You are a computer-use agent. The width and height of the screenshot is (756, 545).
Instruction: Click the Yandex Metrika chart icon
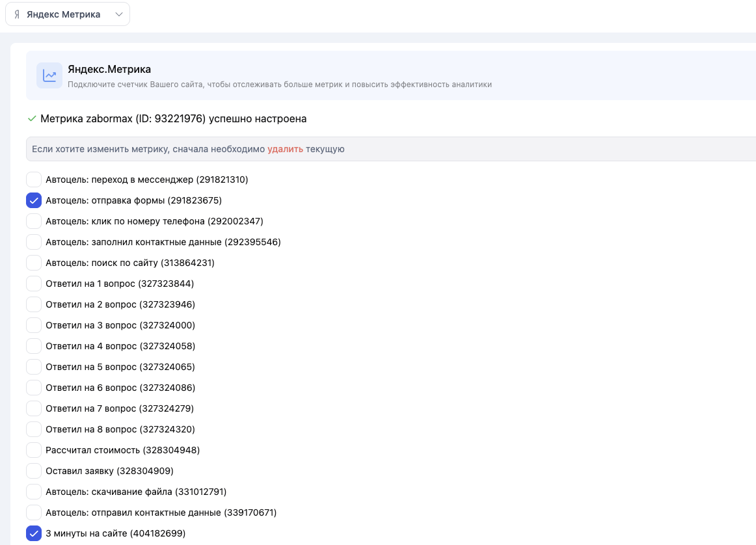pyautogui.click(x=49, y=75)
